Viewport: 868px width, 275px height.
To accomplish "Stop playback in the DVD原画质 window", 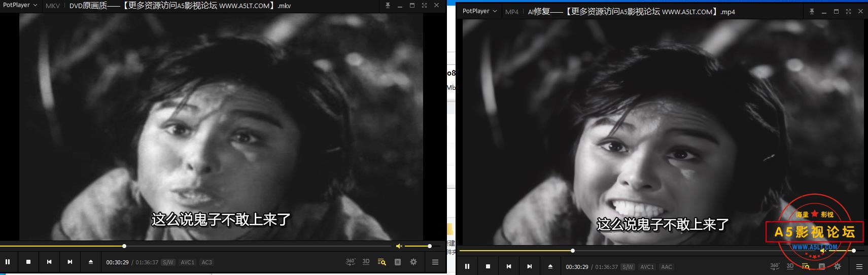I will pyautogui.click(x=28, y=262).
